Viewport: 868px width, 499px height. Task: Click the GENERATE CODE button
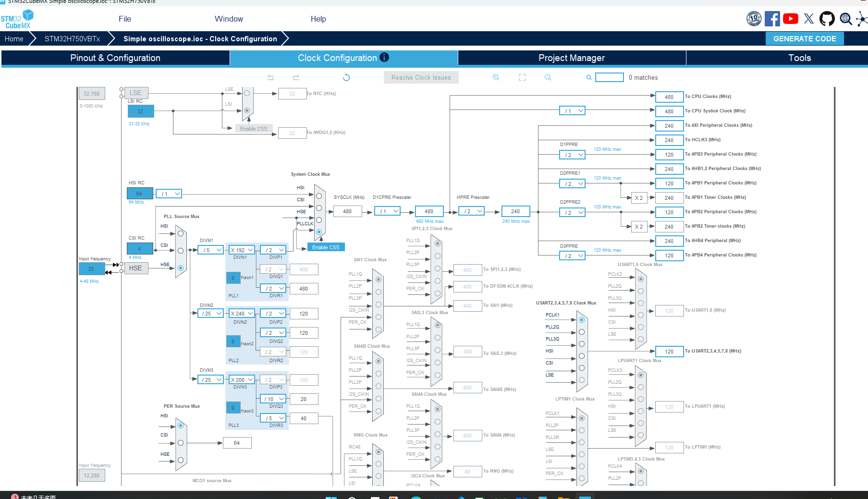coord(805,38)
